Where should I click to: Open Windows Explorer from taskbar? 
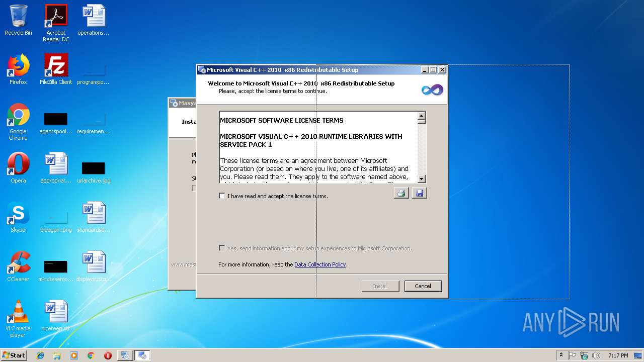[x=57, y=355]
